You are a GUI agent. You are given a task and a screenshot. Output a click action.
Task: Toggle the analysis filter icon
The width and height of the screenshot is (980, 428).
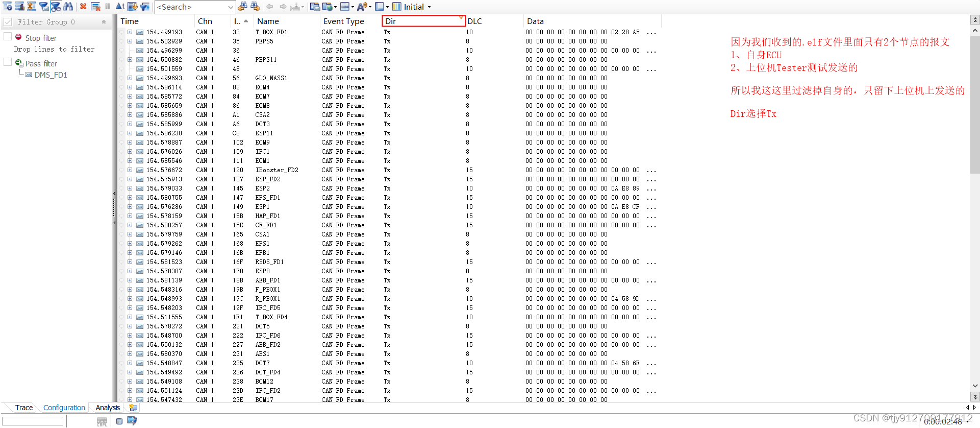(44, 7)
